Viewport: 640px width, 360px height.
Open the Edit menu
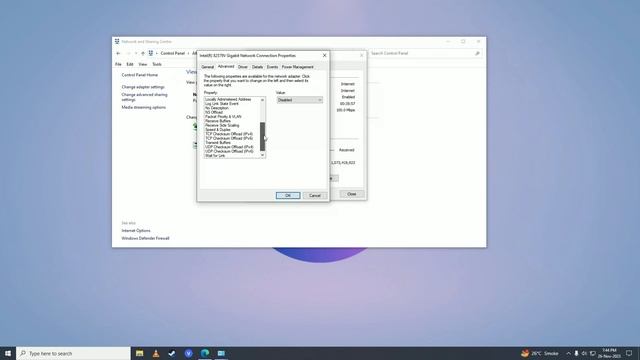(130, 64)
